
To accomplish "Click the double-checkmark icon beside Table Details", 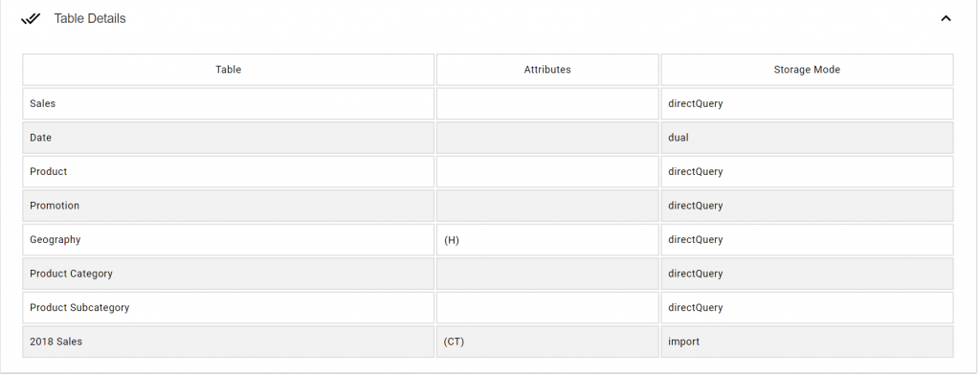I will pyautogui.click(x=31, y=19).
